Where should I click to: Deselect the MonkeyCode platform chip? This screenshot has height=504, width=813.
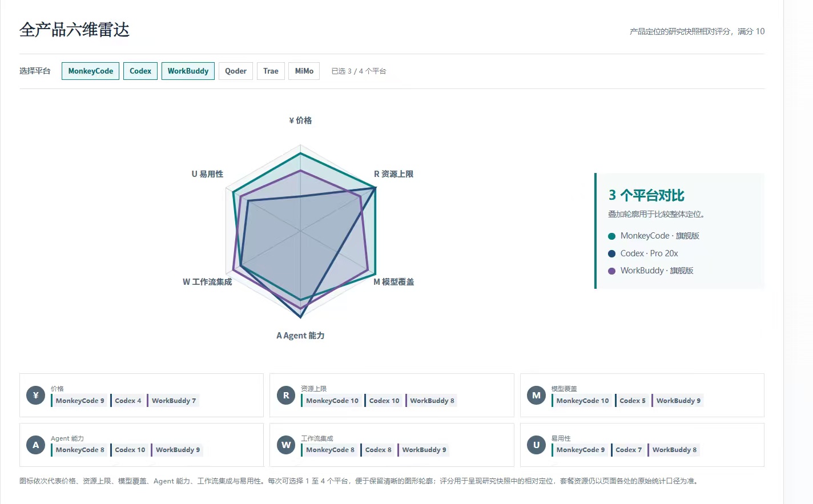[x=91, y=71]
